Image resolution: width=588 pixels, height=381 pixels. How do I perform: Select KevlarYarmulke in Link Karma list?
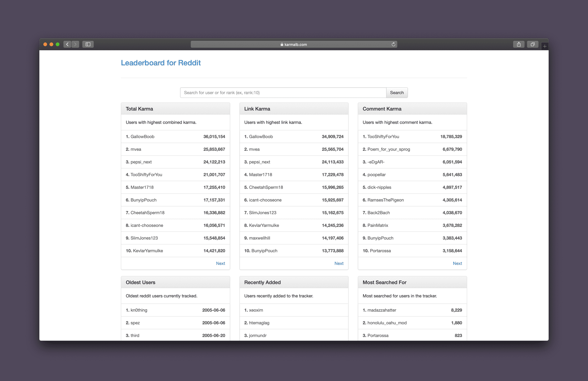(264, 225)
